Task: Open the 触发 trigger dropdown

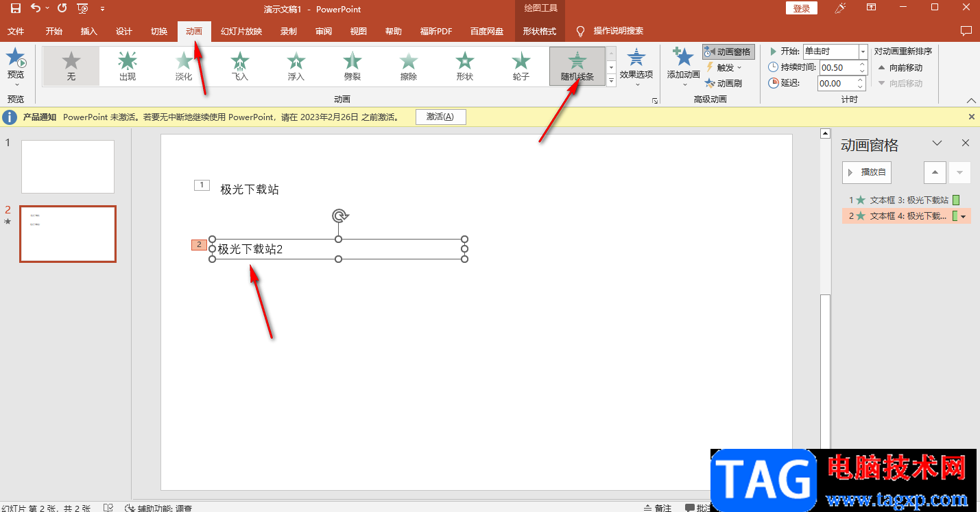Action: pyautogui.click(x=724, y=67)
